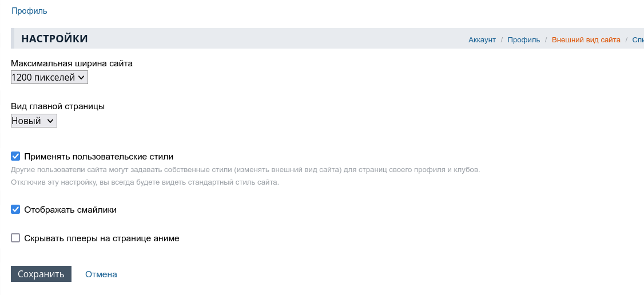Viewport: 644px width, 295px height.
Task: Select the Внешний вид сайта tab
Action: point(586,40)
